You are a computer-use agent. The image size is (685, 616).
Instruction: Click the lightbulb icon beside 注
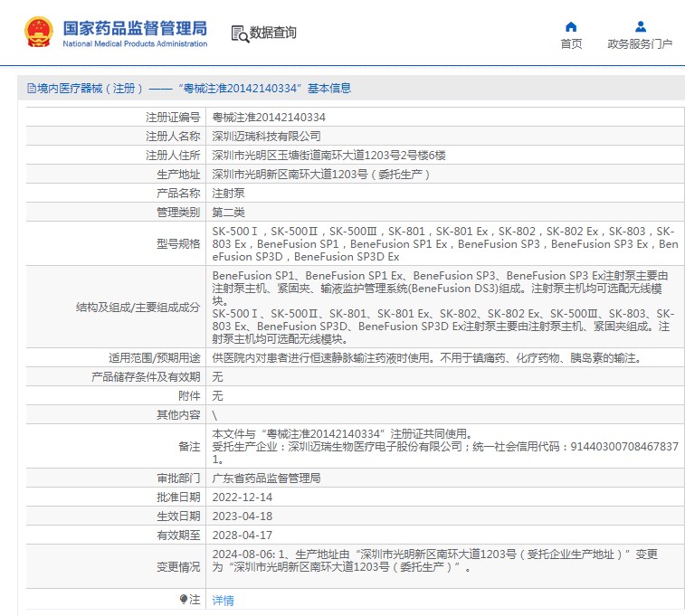pos(184,599)
